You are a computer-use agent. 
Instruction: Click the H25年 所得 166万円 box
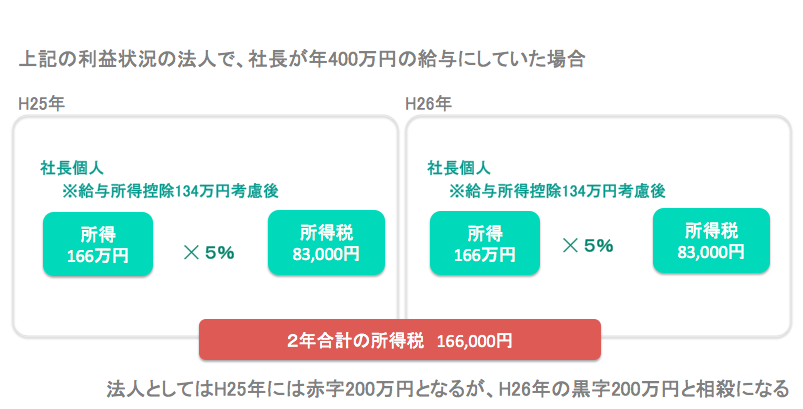(98, 244)
